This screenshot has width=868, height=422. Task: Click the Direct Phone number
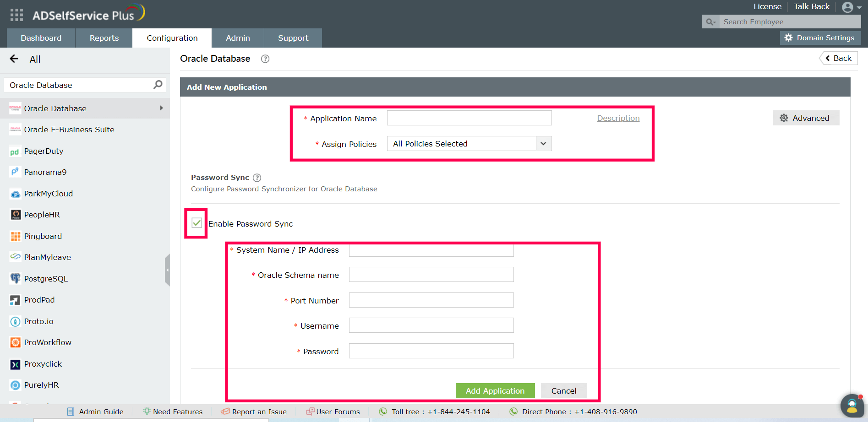(x=606, y=412)
